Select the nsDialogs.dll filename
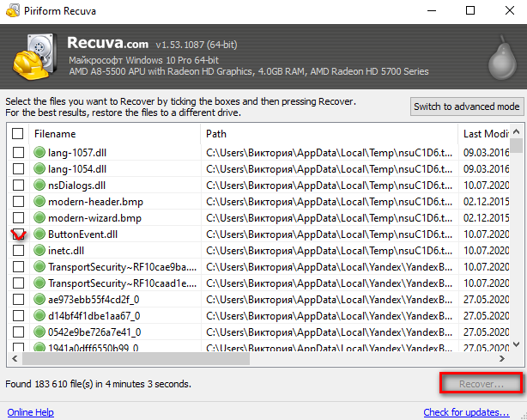 point(76,186)
